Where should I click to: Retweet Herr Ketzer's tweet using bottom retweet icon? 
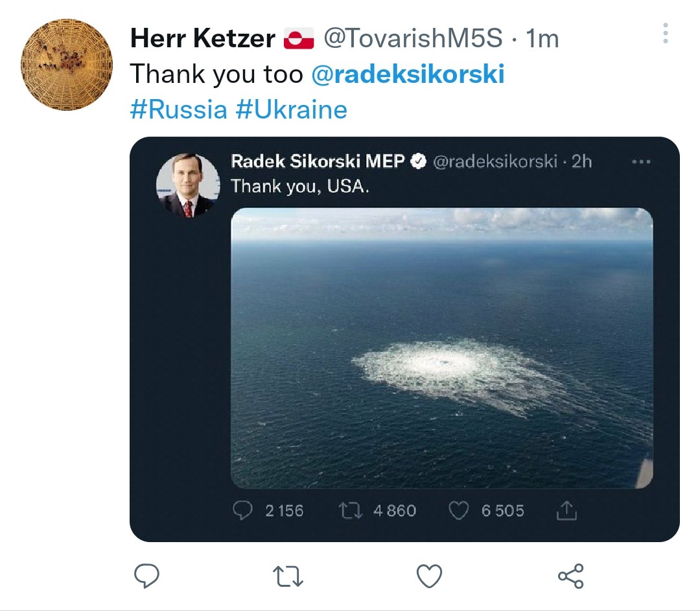(x=287, y=575)
